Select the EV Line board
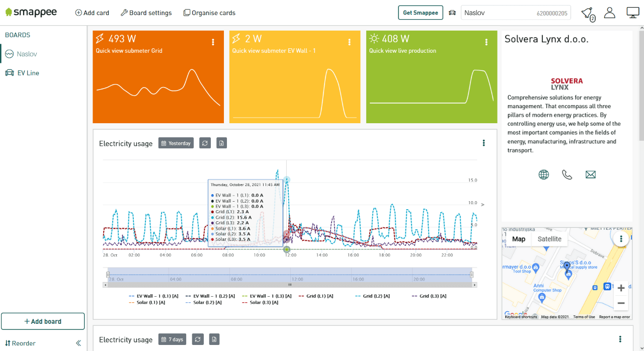This screenshot has width=644, height=351. [28, 73]
